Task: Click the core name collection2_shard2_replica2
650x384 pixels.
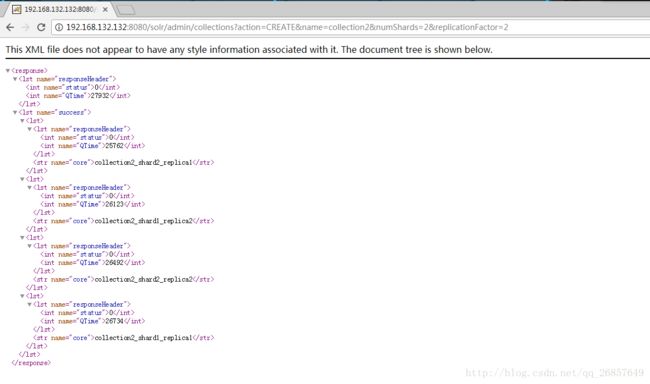Action: pyautogui.click(x=143, y=279)
